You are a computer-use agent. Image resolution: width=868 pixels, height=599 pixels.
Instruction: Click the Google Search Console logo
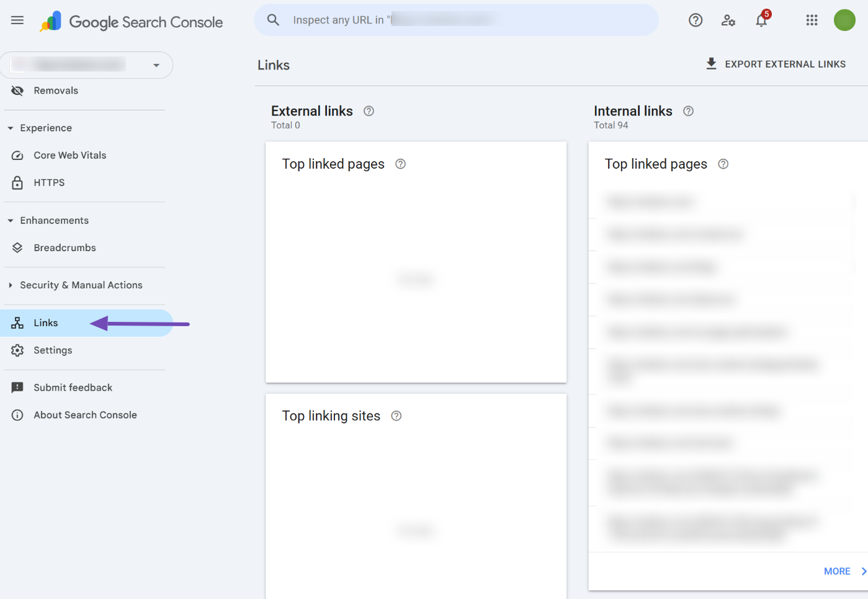click(x=131, y=22)
